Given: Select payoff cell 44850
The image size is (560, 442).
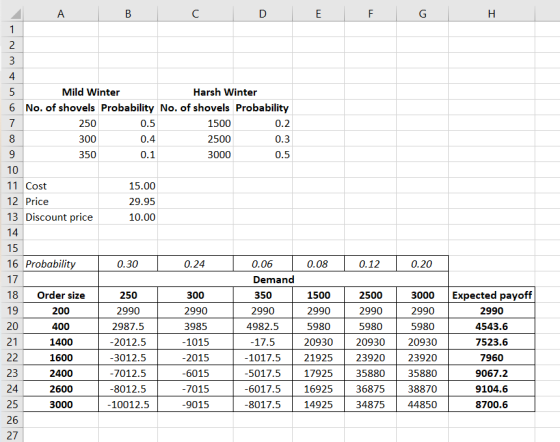Looking at the screenshot, I should tap(422, 405).
